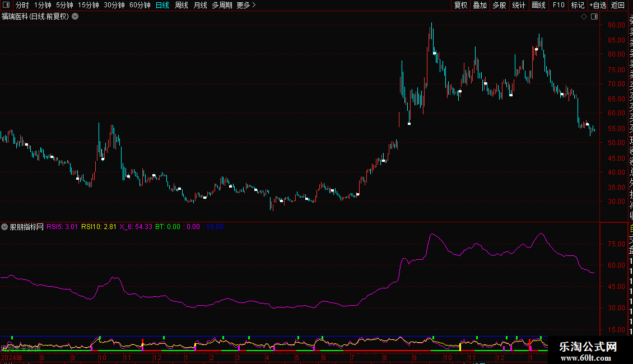Open the 福瑞医科 chart title dropdown arrow
This screenshot has height=364, width=633.
[x=75, y=17]
